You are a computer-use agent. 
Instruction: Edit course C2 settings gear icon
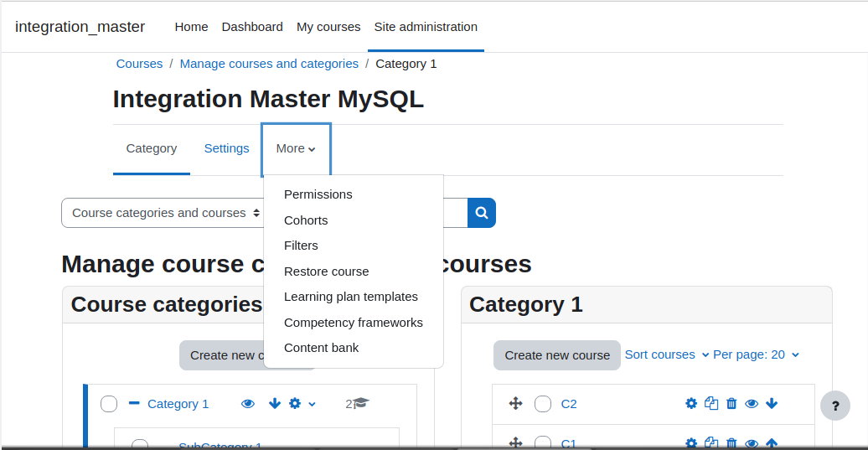[x=691, y=404]
